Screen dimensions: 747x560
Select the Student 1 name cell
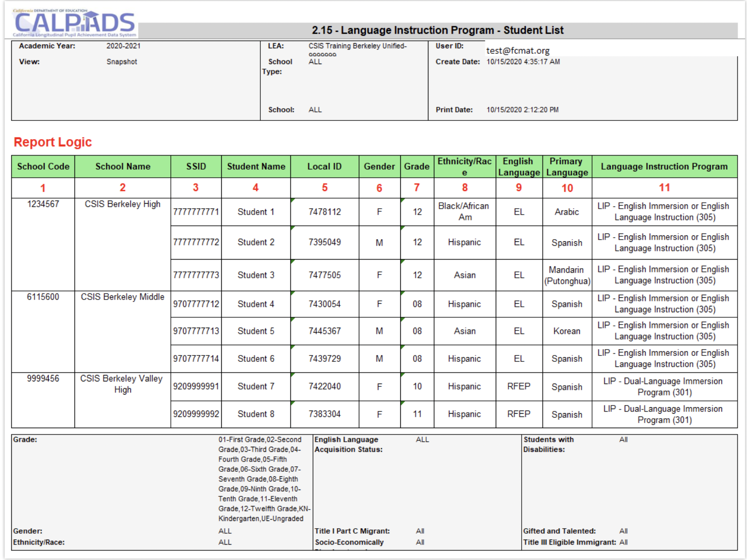(x=256, y=212)
